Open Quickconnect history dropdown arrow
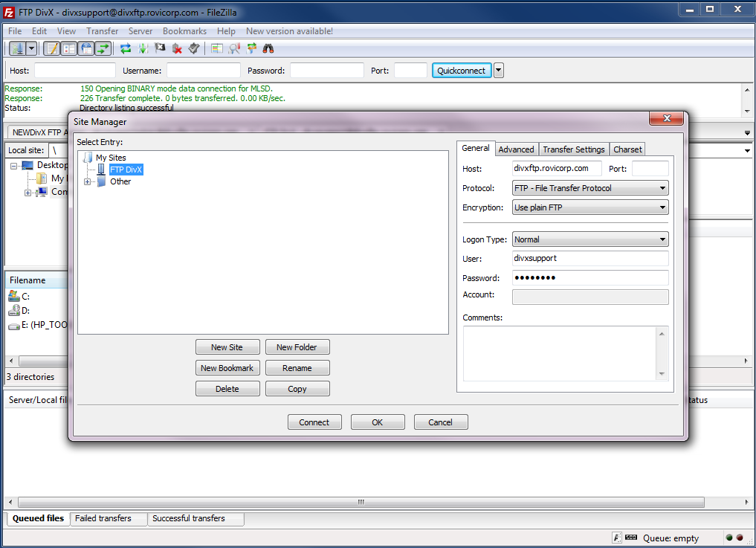This screenshot has height=548, width=756. pyautogui.click(x=499, y=71)
